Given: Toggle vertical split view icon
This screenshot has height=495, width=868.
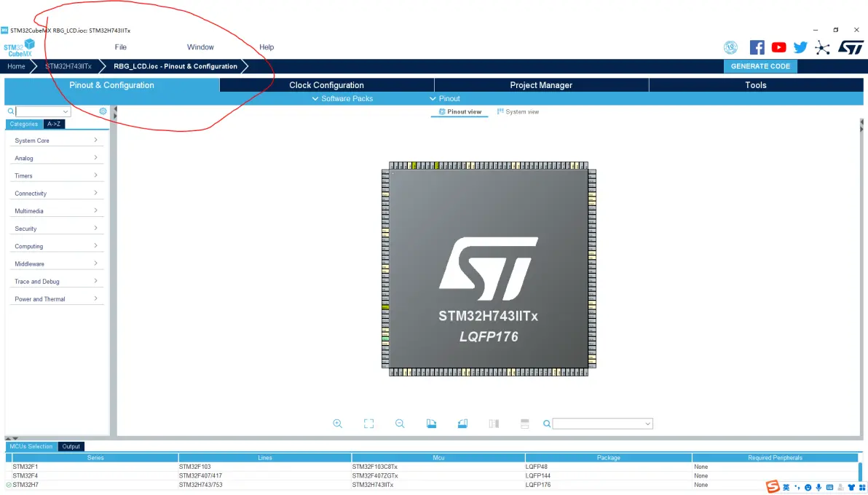Looking at the screenshot, I should [x=494, y=424].
